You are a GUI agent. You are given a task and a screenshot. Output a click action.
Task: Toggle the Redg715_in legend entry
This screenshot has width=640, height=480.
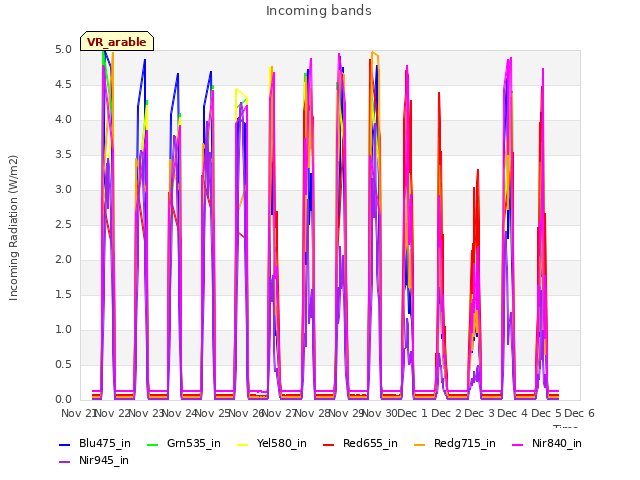point(455,444)
